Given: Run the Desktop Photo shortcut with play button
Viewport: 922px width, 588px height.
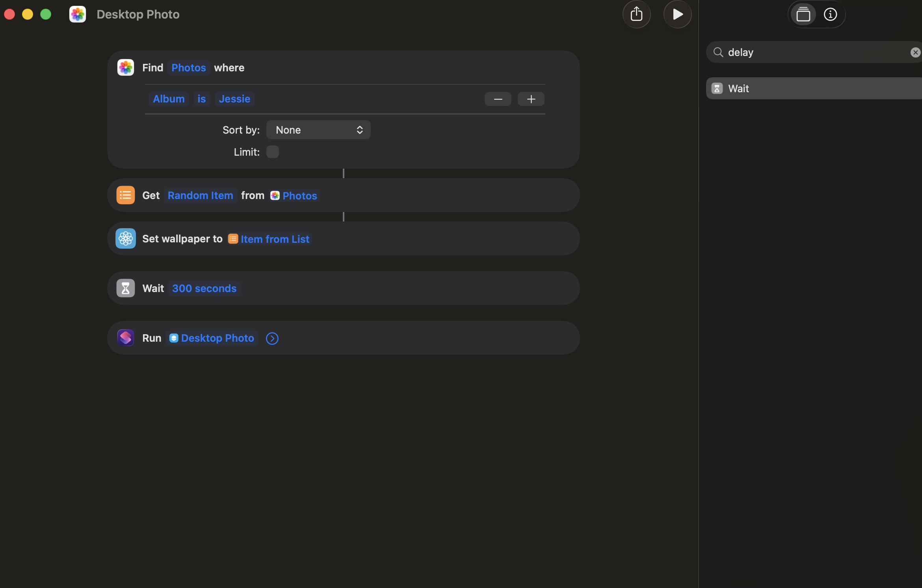Looking at the screenshot, I should pyautogui.click(x=677, y=15).
